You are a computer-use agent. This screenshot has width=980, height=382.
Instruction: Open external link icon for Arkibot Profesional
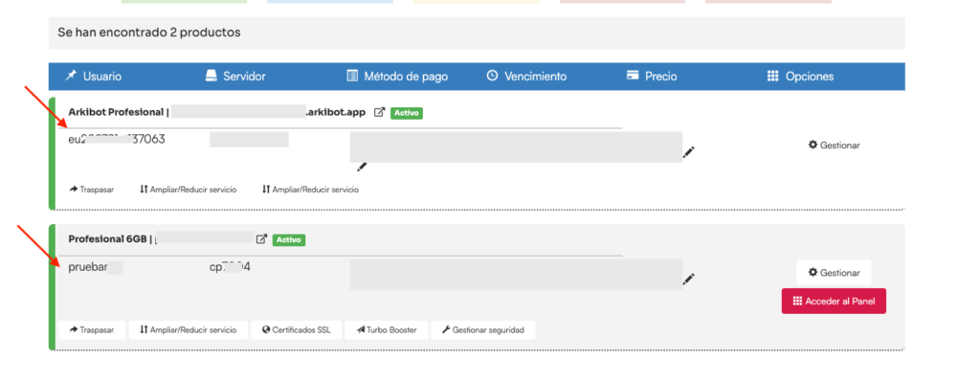click(x=379, y=113)
